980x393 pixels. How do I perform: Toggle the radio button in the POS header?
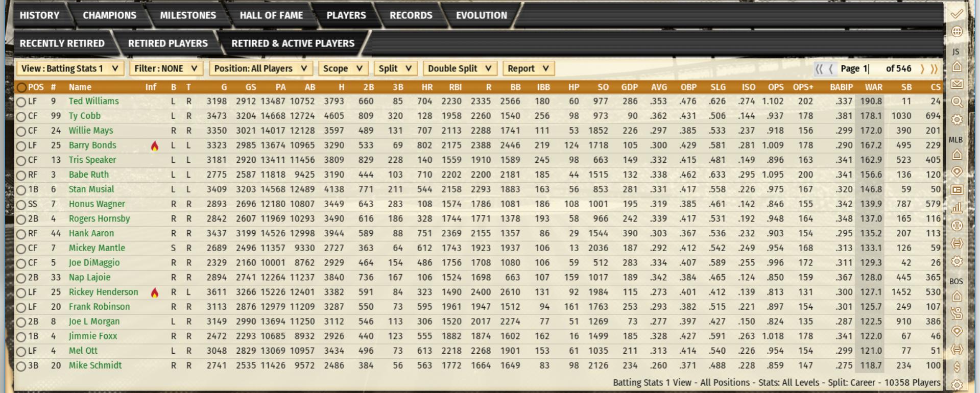[21, 87]
